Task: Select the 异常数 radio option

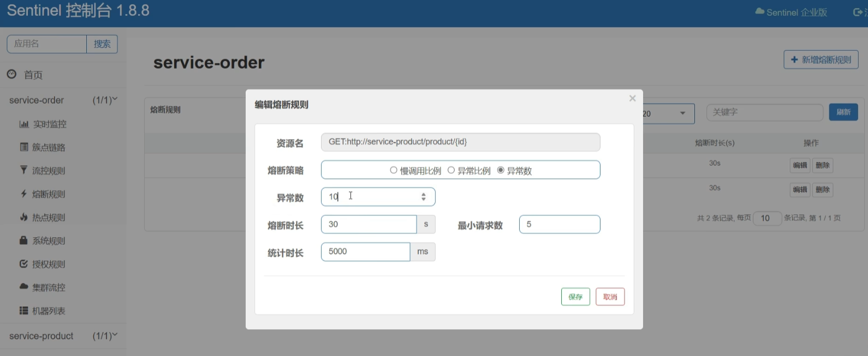Action: click(501, 170)
